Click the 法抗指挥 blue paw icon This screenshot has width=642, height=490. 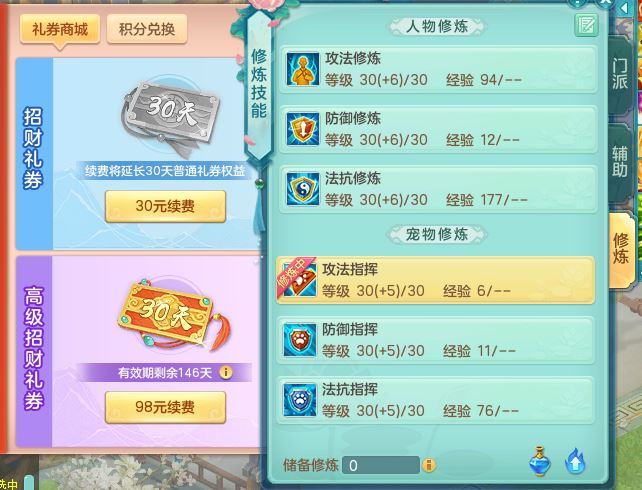300,400
